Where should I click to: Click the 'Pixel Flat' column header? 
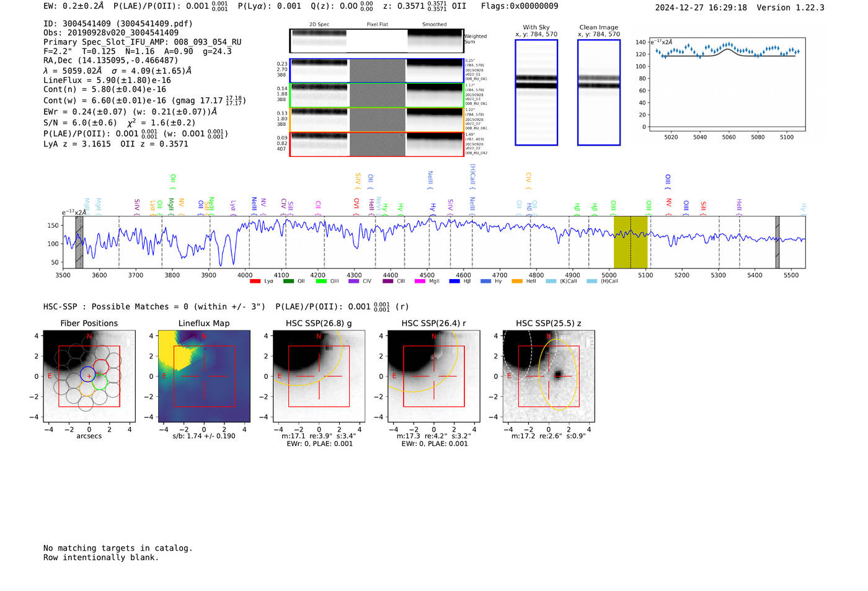click(x=378, y=24)
